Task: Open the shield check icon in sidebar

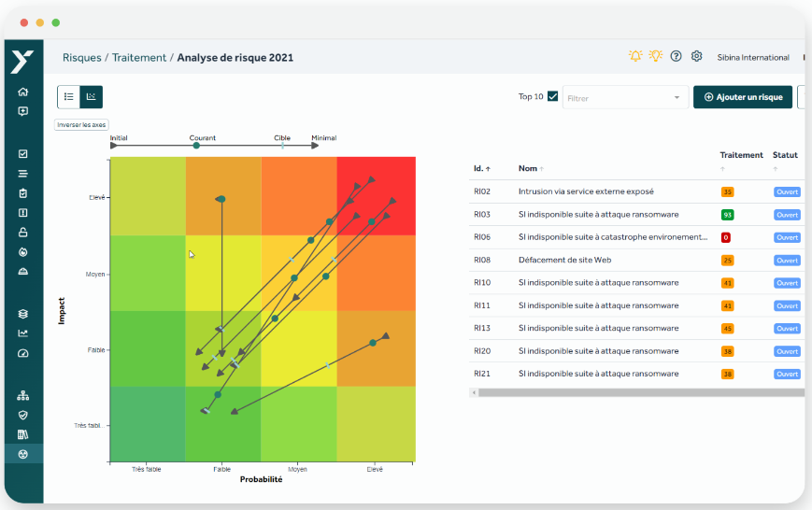Action: click(x=22, y=416)
